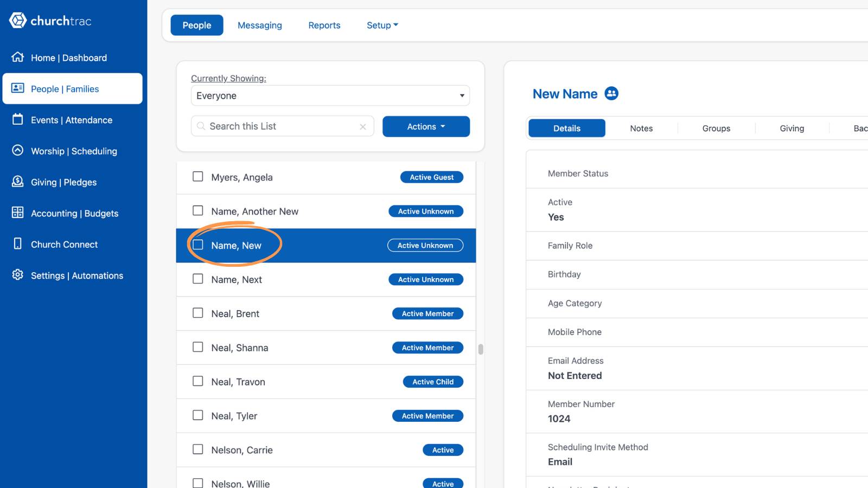
Task: Switch to the Messaging tab
Action: [260, 25]
